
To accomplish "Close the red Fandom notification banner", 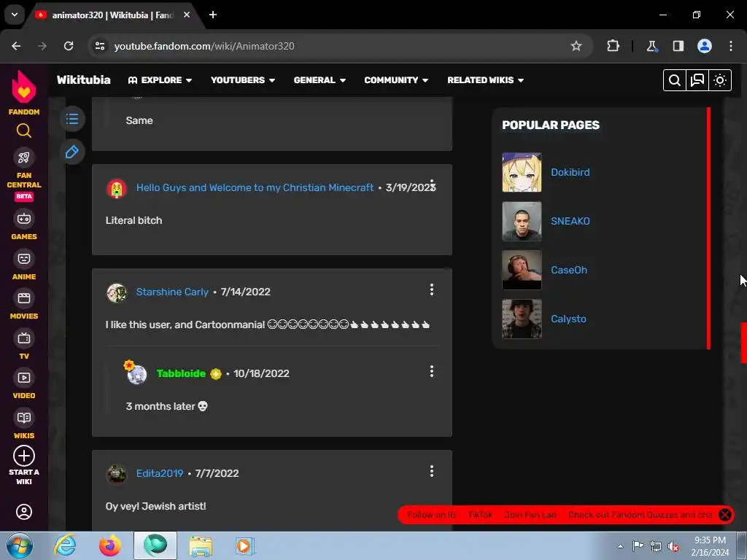I will (x=724, y=515).
